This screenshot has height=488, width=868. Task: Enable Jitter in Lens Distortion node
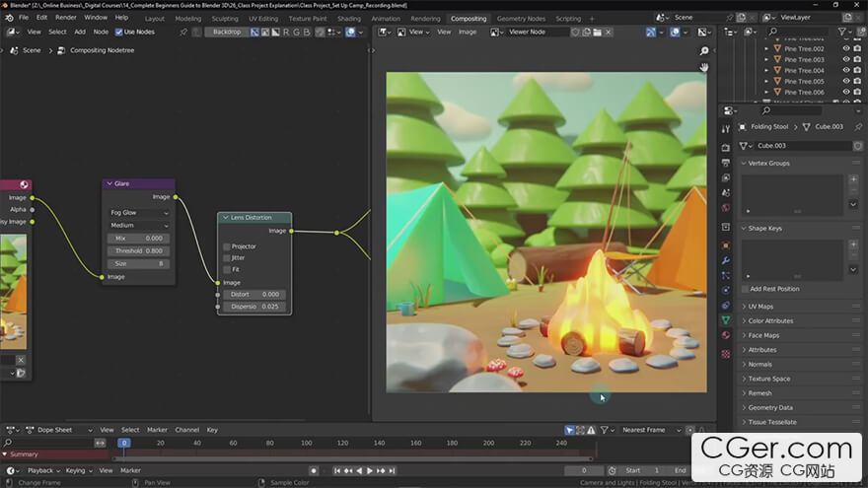point(227,258)
